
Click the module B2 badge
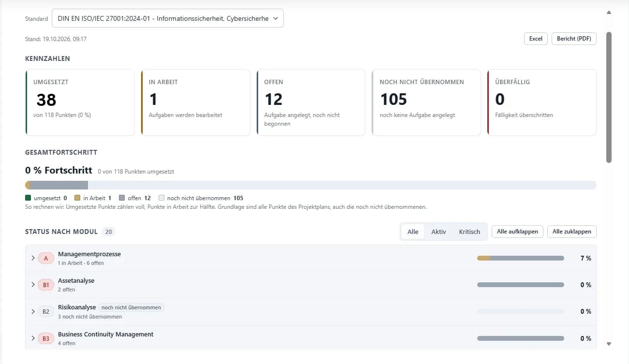(46, 311)
